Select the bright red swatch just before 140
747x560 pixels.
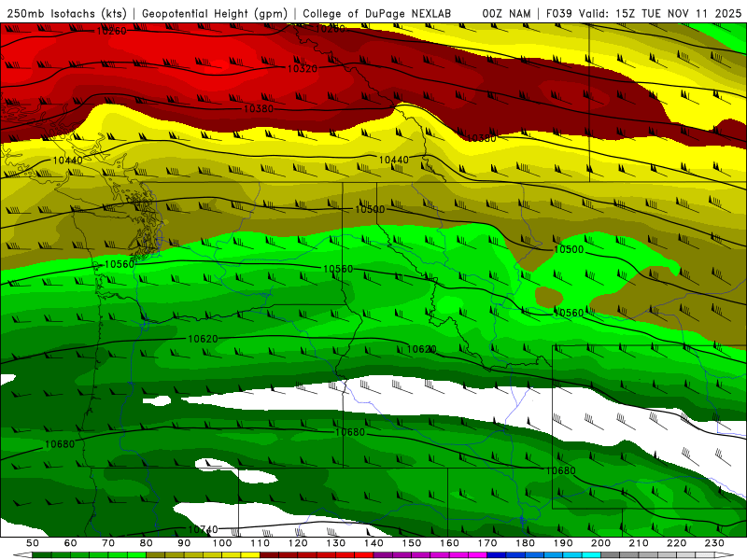coord(363,555)
